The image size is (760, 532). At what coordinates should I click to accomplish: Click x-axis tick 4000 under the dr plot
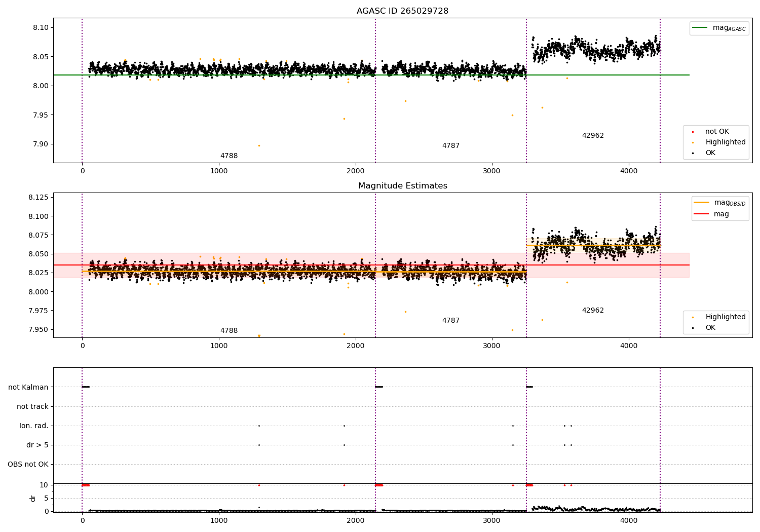[x=629, y=521]
